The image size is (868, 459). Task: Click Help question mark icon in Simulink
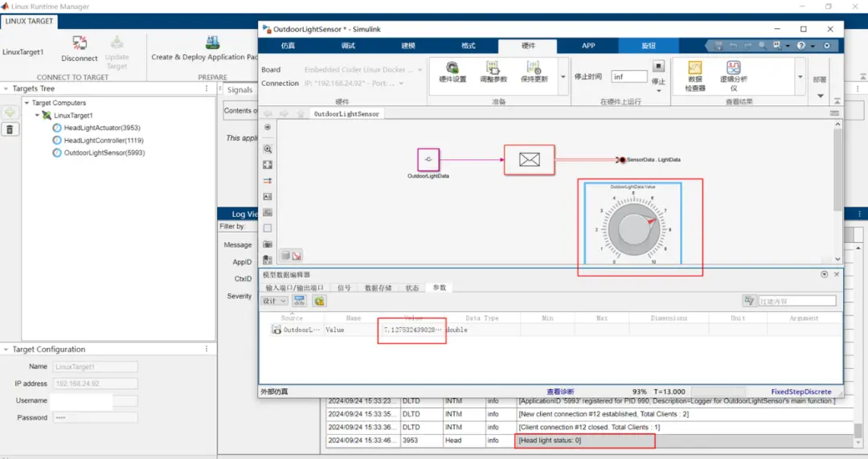pyautogui.click(x=801, y=45)
